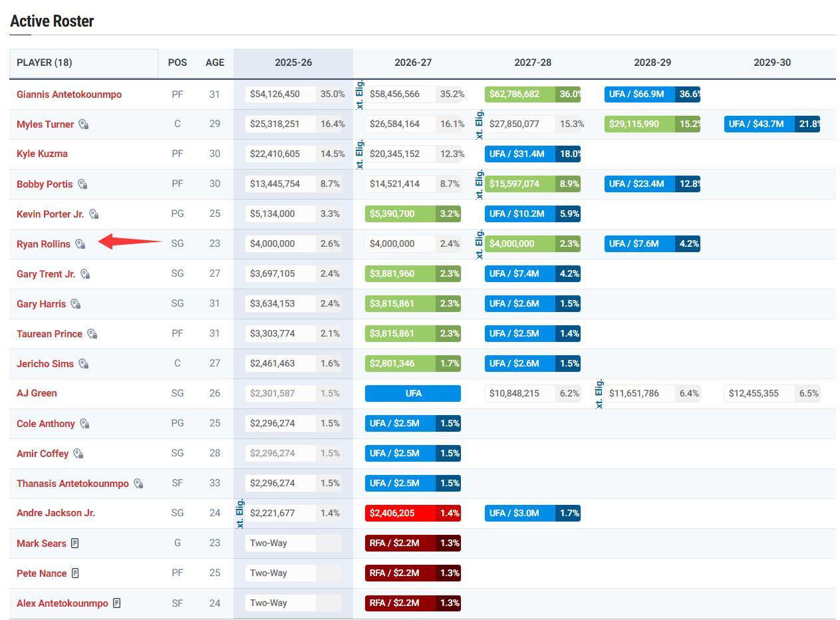Click the document icon beside Alex Antetokounmpo
Screen dimensions: 840x620
click(117, 603)
